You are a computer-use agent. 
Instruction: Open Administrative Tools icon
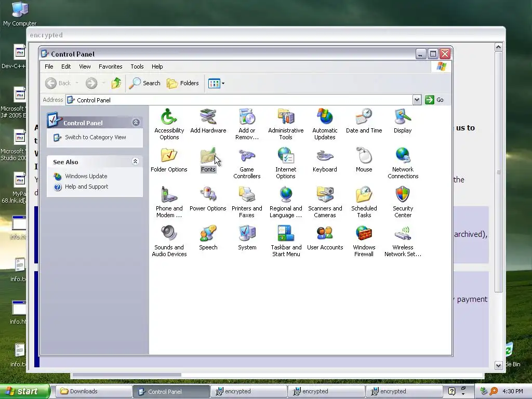286,124
